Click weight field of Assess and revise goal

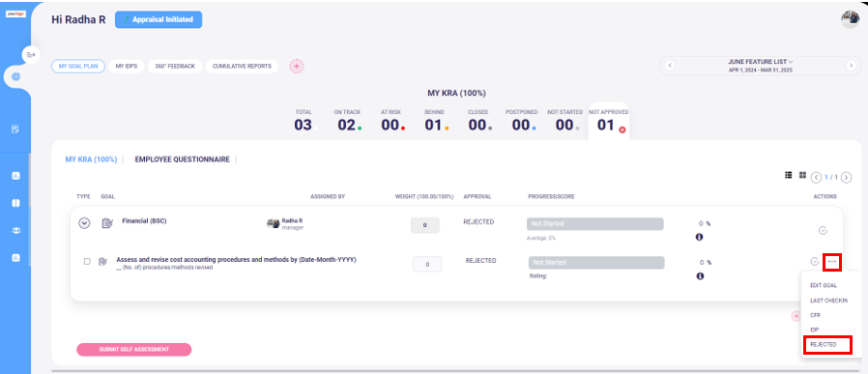(427, 265)
